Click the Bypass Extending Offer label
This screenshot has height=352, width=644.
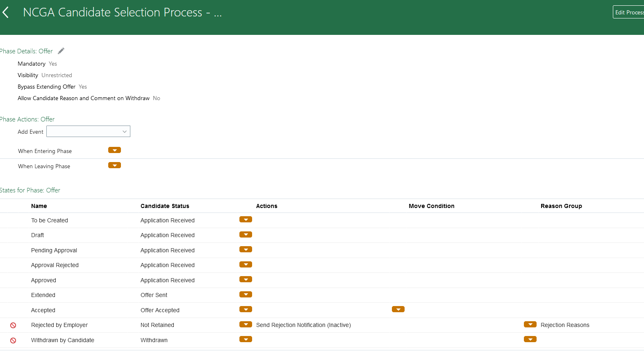[x=47, y=87]
